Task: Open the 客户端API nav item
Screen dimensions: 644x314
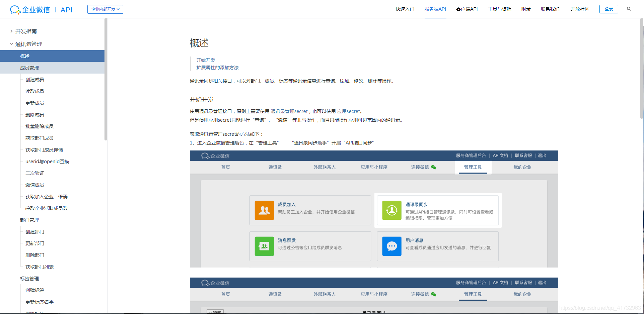Action: pos(467,9)
